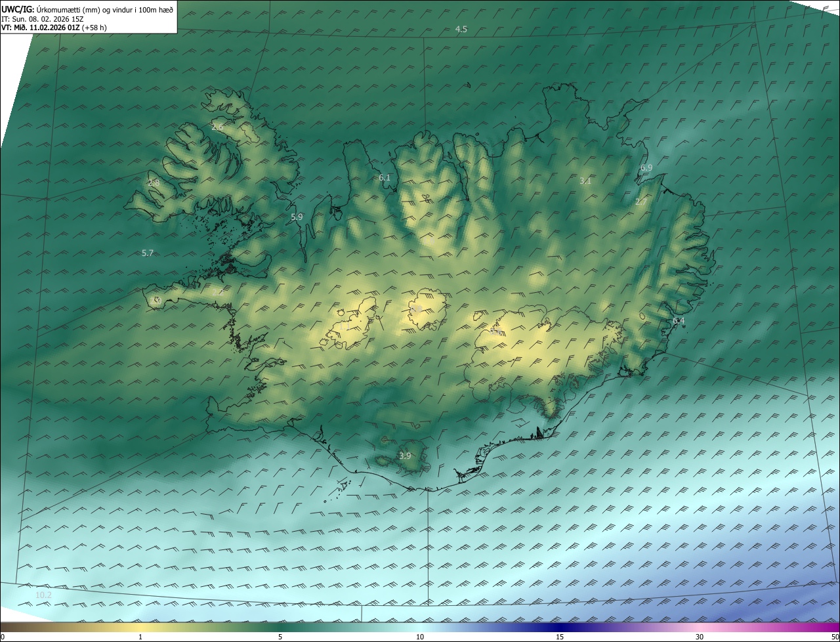The width and height of the screenshot is (840, 642).
Task: Click the 3.9 value label in south Iceland
Action: [405, 456]
